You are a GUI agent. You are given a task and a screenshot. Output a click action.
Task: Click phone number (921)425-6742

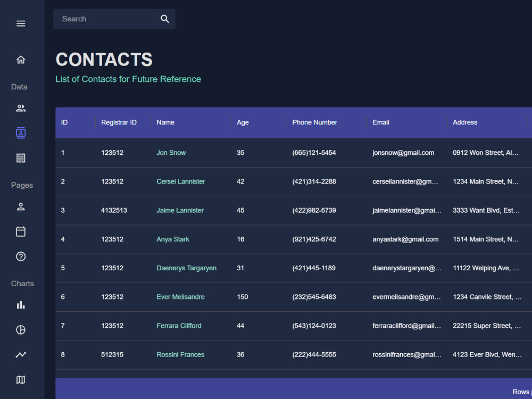pos(314,239)
